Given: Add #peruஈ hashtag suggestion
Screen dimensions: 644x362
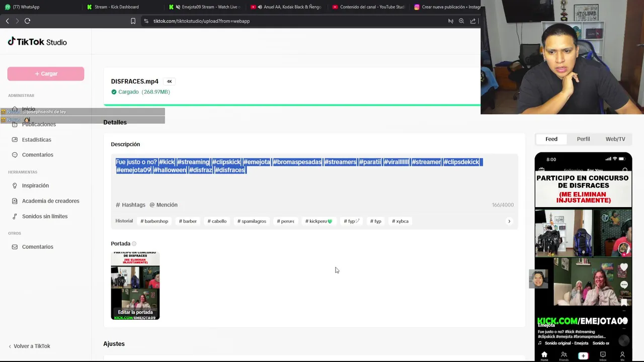Looking at the screenshot, I should coord(285,221).
